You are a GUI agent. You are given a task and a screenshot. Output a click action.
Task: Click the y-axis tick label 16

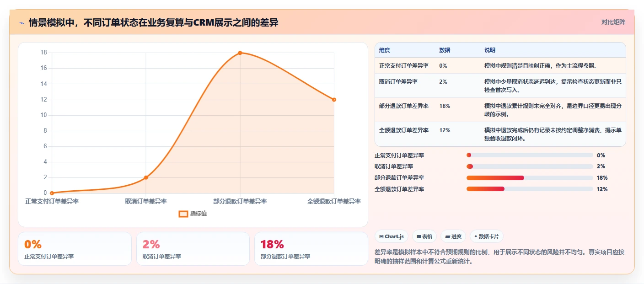[x=43, y=68]
